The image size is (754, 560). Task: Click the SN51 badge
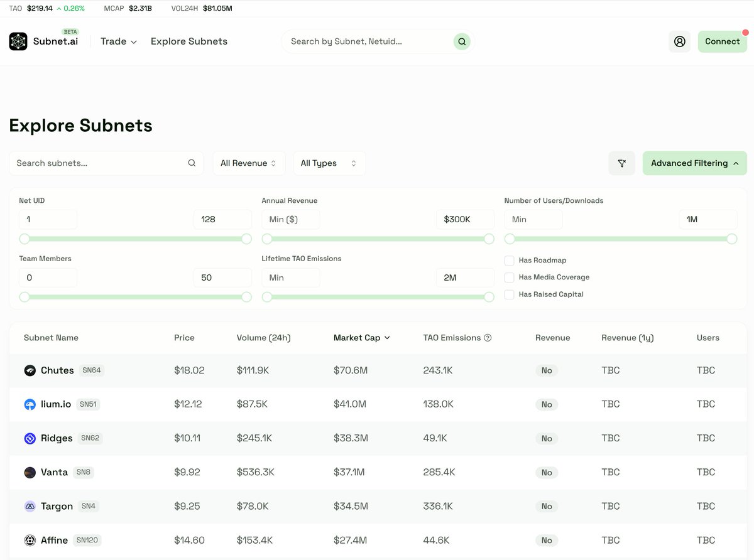(88, 404)
